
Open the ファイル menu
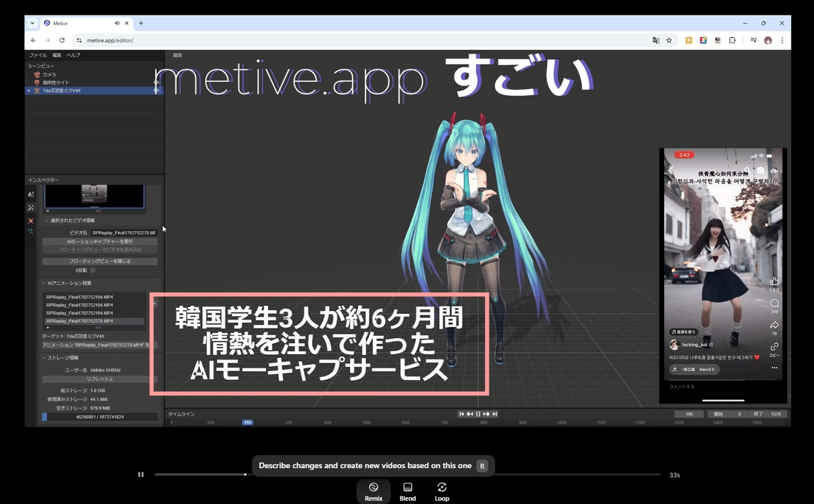(37, 55)
